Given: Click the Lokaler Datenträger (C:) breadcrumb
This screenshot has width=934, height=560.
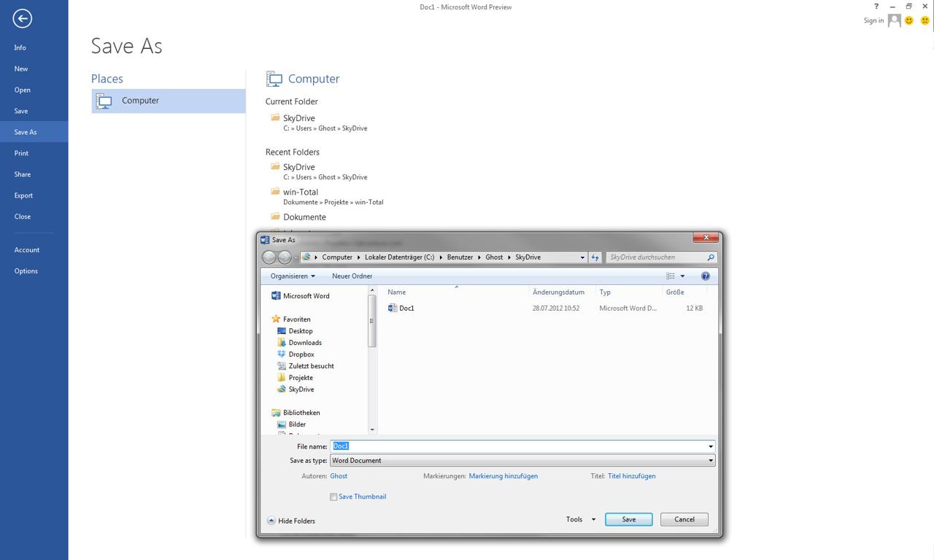Looking at the screenshot, I should (400, 257).
